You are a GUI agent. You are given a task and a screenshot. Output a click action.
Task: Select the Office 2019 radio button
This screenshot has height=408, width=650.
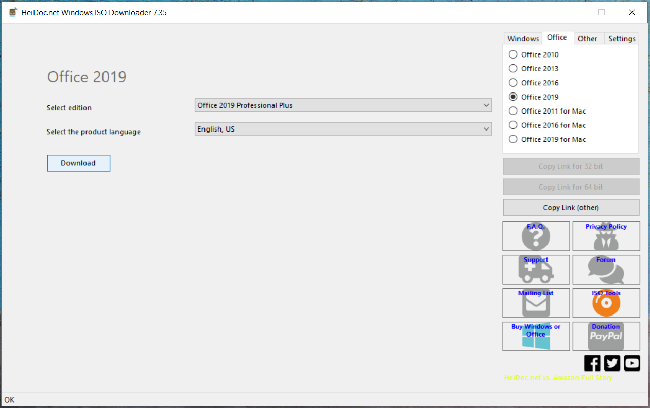pos(513,97)
